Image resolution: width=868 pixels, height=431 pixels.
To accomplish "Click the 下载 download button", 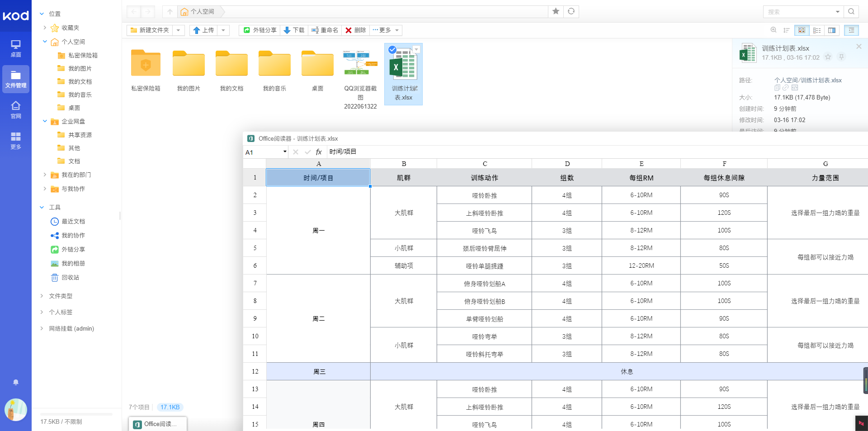I will pos(294,30).
